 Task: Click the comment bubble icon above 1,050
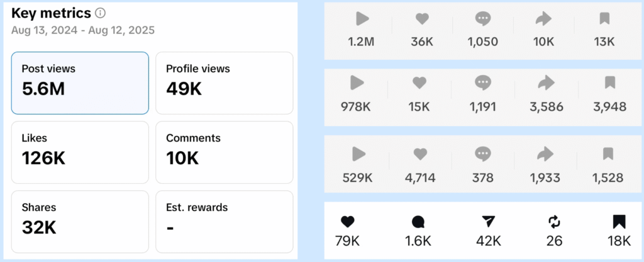click(x=483, y=18)
